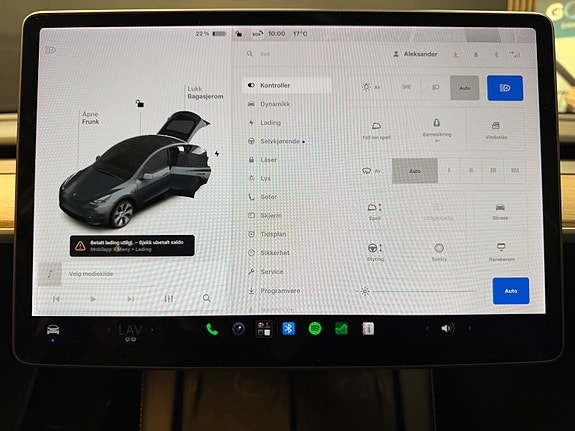575x431 pixels.
Task: Open the paid charging warning notification
Action: tap(132, 246)
